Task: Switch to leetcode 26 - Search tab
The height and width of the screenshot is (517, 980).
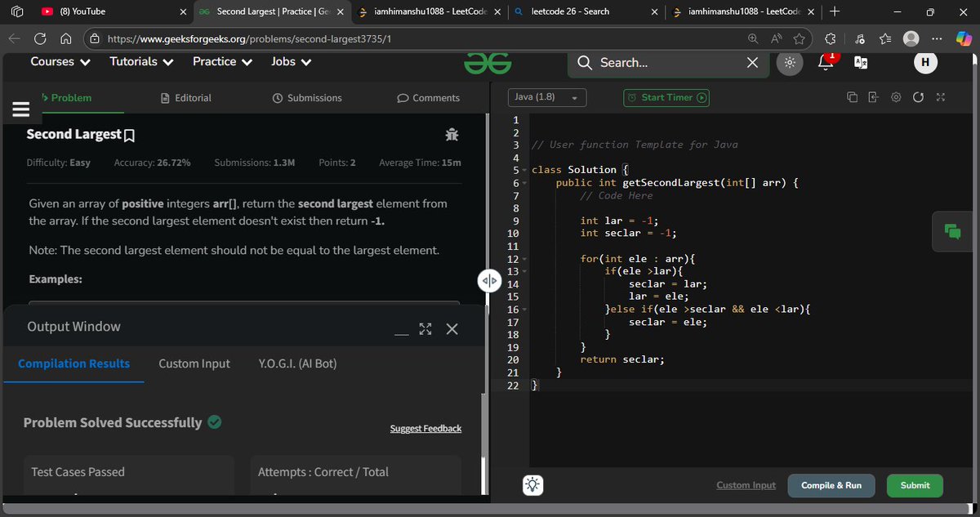Action: pyautogui.click(x=586, y=11)
